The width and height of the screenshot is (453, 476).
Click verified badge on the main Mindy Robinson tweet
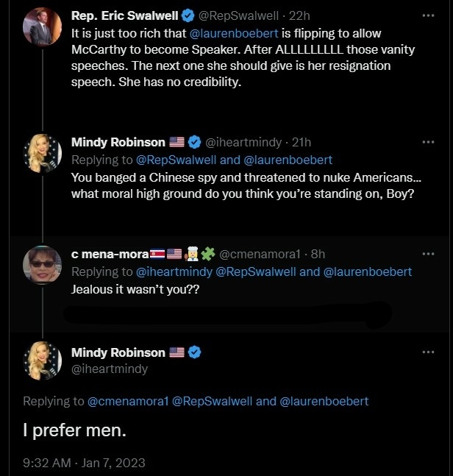point(195,352)
